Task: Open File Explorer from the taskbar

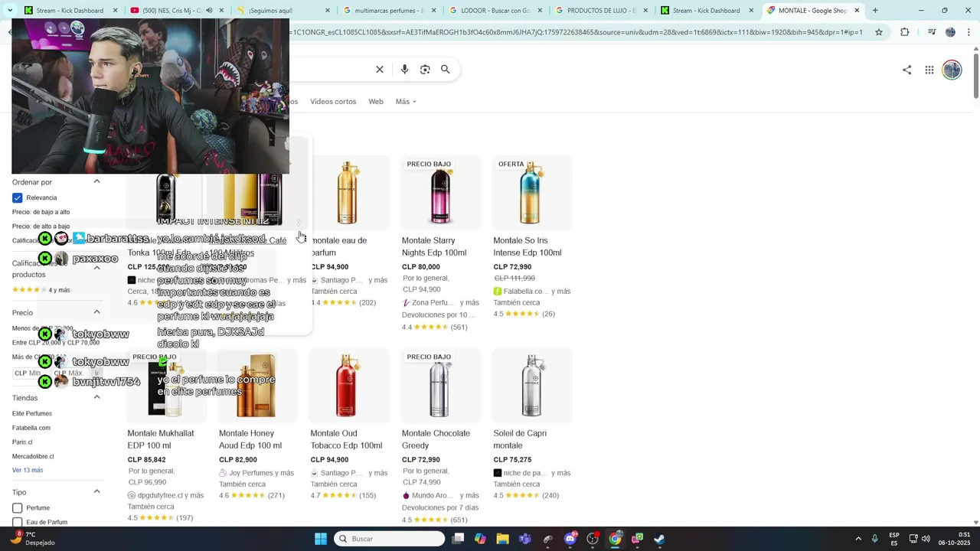Action: [x=502, y=539]
